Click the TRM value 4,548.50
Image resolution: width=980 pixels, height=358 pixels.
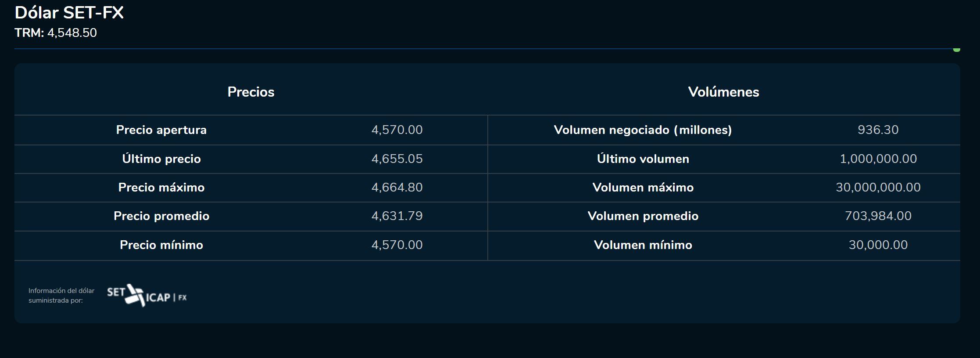(72, 33)
